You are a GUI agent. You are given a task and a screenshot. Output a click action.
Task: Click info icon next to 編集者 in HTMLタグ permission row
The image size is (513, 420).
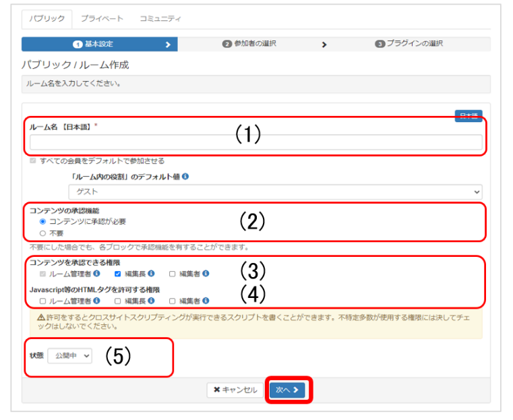click(x=206, y=301)
